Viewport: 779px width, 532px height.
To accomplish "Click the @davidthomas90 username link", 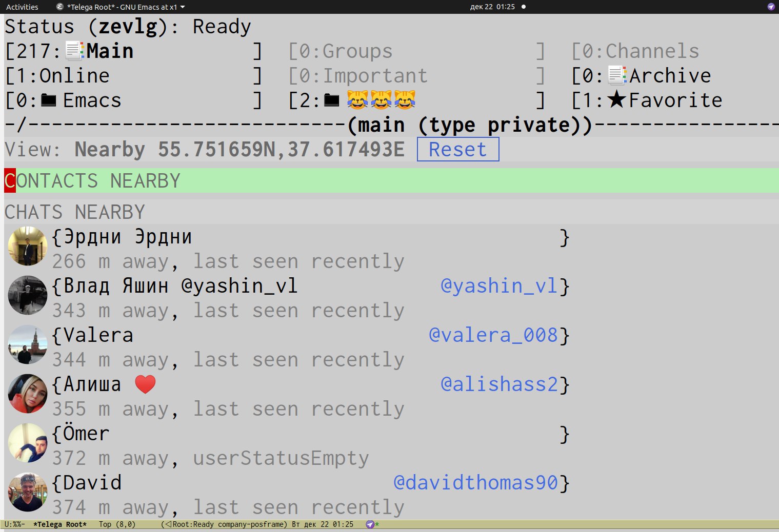I will tap(475, 483).
